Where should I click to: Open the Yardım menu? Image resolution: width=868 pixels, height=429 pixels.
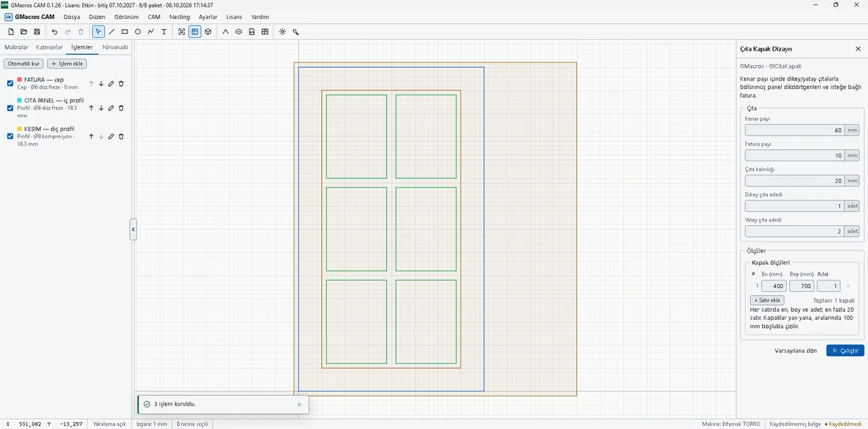(x=260, y=16)
